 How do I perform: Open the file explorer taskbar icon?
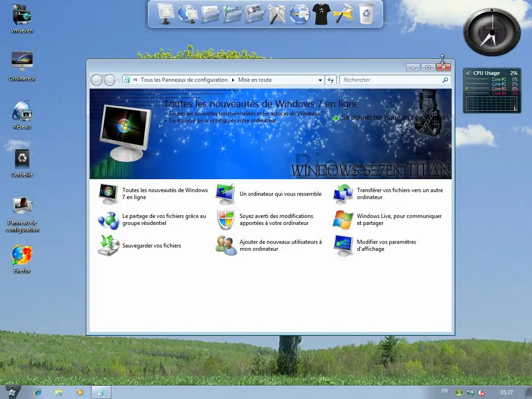(59, 392)
